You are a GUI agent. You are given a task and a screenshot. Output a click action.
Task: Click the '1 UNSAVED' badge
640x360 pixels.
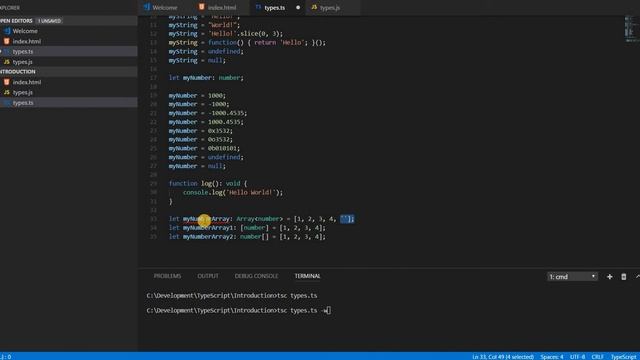[x=49, y=20]
